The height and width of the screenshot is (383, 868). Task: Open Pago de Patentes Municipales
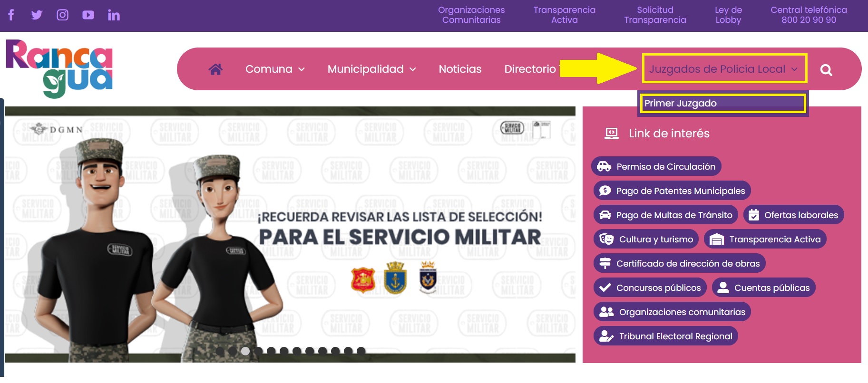pos(672,191)
